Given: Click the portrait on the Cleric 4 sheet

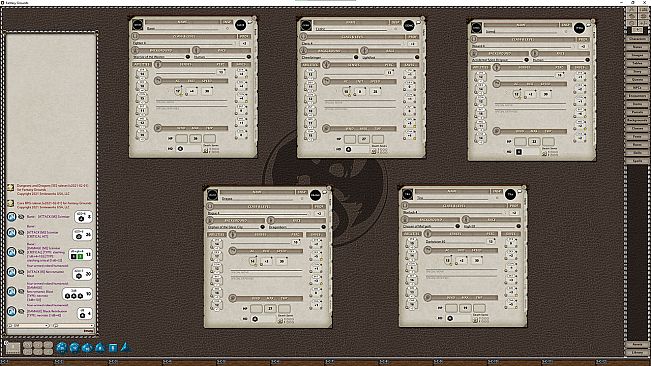Looking at the screenshot, I should (306, 25).
